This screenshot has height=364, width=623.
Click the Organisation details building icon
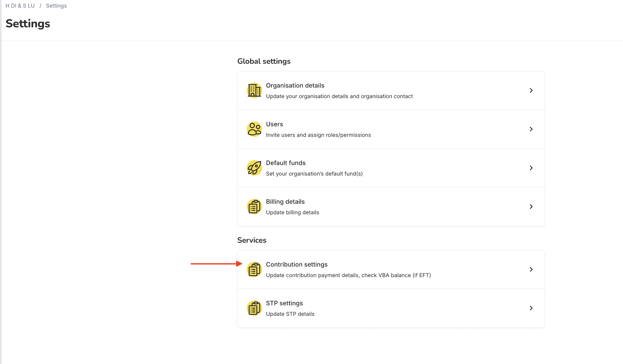(254, 90)
